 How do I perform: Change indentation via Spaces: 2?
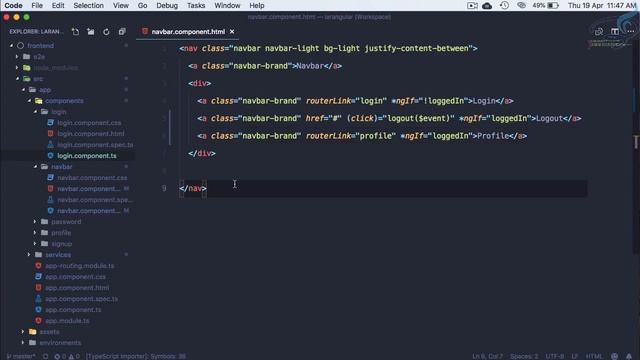click(524, 356)
